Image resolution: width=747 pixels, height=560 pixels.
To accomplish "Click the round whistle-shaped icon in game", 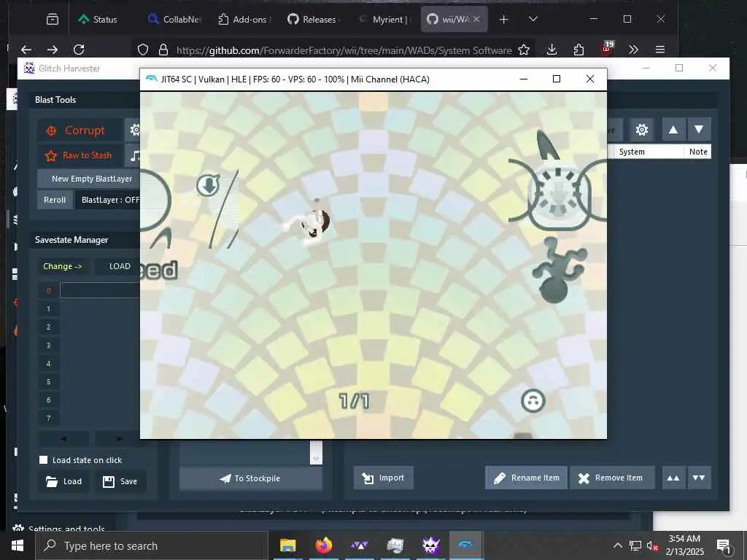I will pos(558,194).
